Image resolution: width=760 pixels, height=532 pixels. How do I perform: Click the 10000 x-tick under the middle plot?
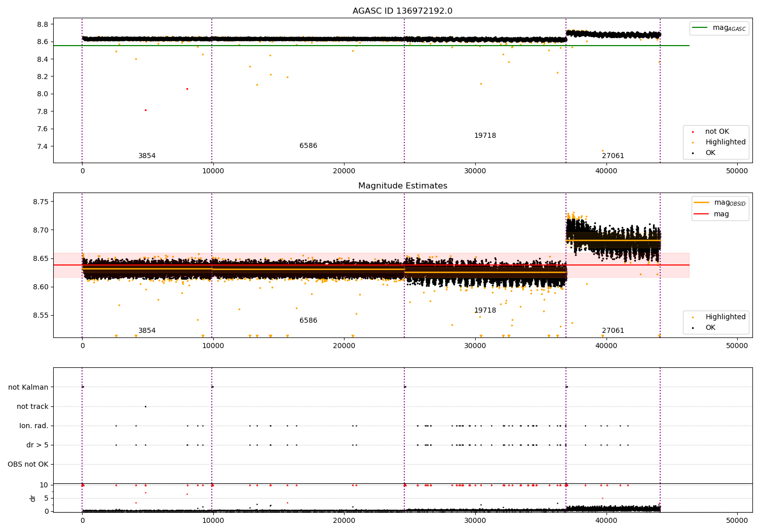click(x=213, y=346)
